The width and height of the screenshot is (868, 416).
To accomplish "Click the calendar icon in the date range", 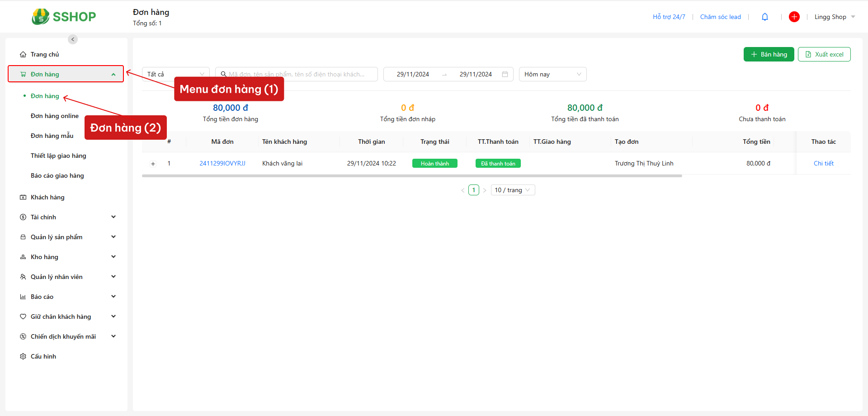I will click(505, 74).
